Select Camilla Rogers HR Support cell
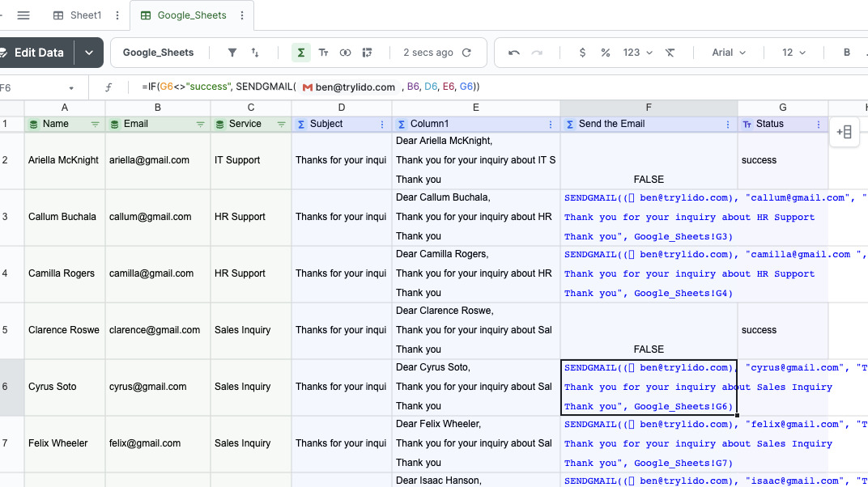 [251, 273]
